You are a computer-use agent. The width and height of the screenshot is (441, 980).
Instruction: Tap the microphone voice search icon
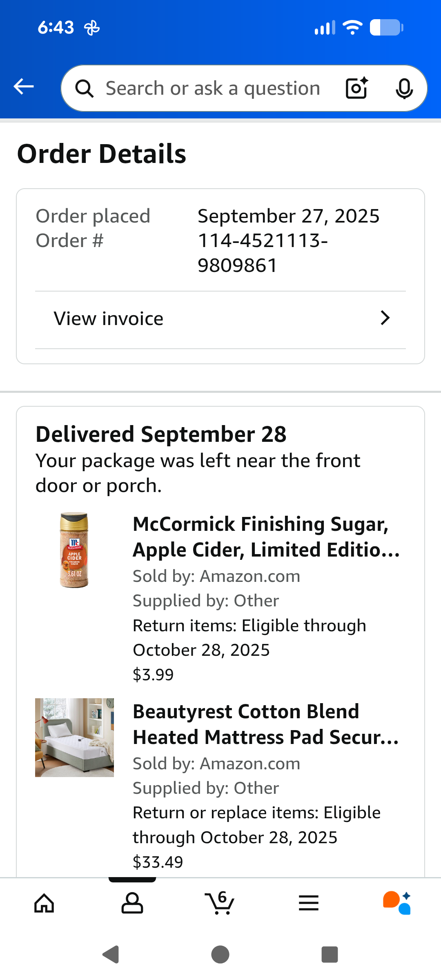pos(404,88)
